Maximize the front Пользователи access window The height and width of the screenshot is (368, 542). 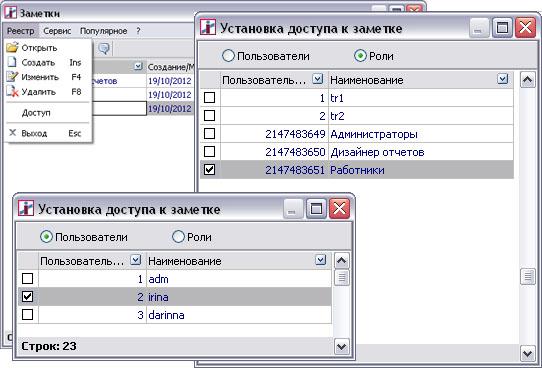(316, 208)
